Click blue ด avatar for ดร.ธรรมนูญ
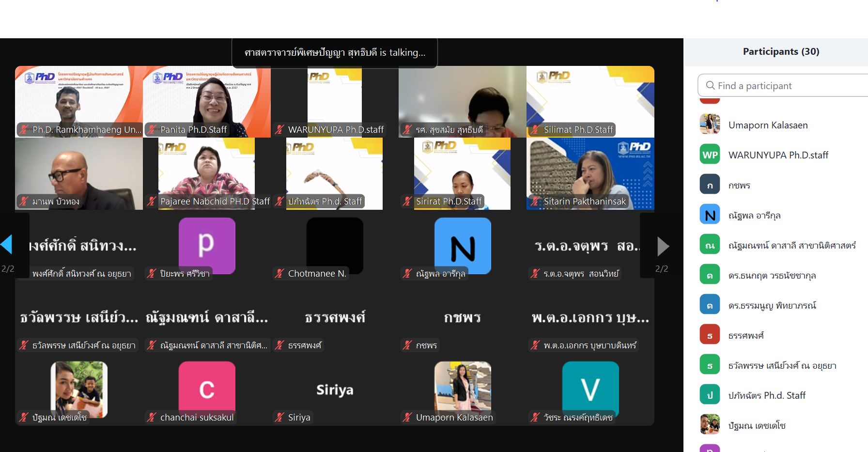868x452 pixels. pyautogui.click(x=710, y=305)
